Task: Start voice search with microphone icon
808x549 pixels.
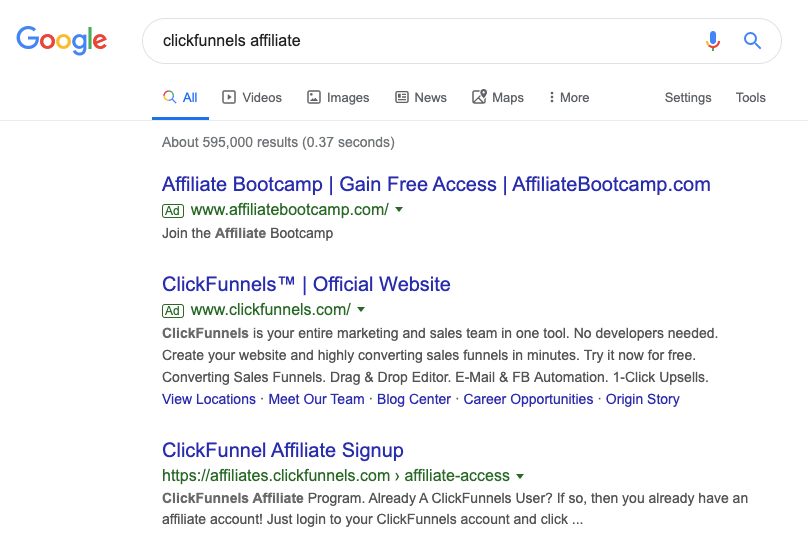Action: (713, 40)
